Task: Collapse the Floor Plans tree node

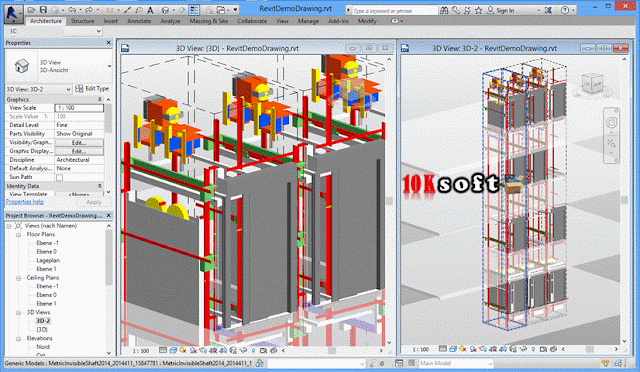Action: pyautogui.click(x=18, y=235)
